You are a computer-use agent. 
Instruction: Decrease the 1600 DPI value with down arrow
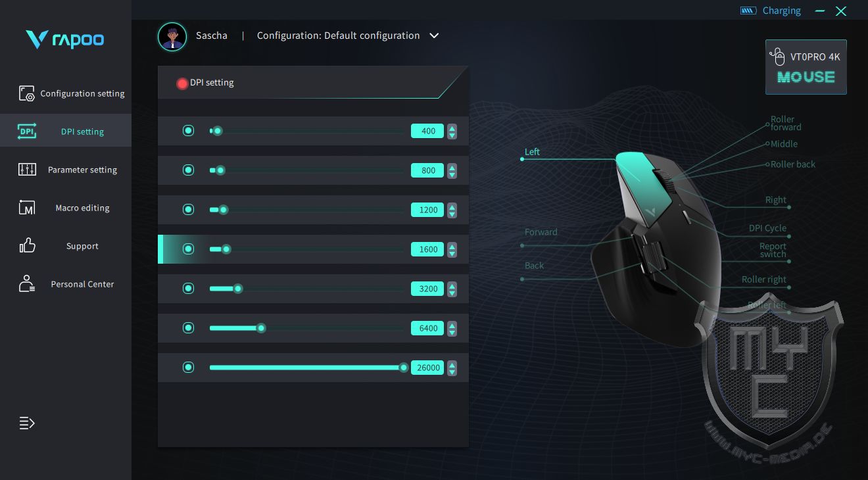pos(452,253)
